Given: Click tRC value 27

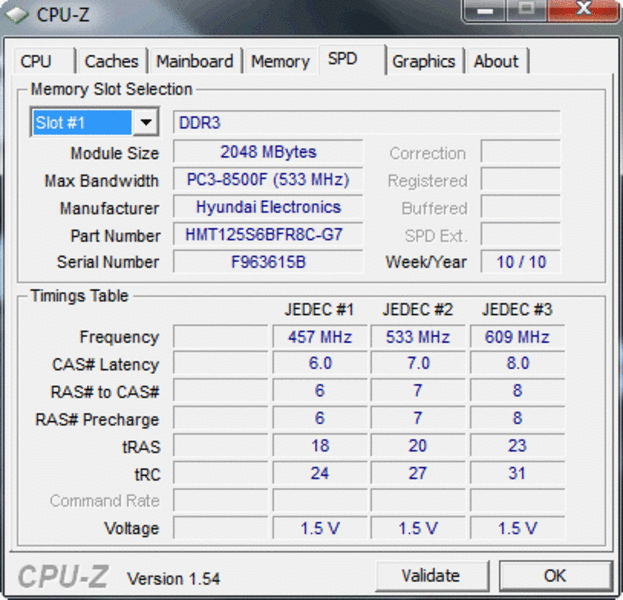Looking at the screenshot, I should pos(418,473).
